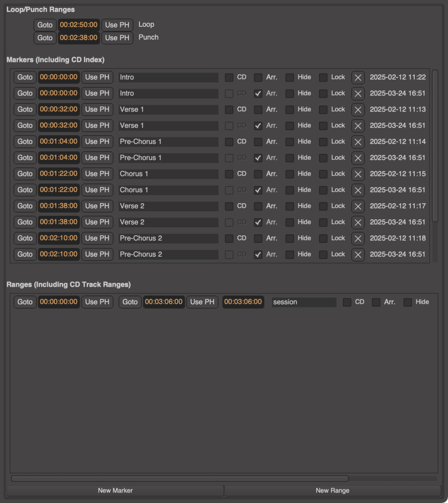Use PH for Verse 2 marker dated 2025-03-24
Screen dimensions: 448x503
(97, 222)
